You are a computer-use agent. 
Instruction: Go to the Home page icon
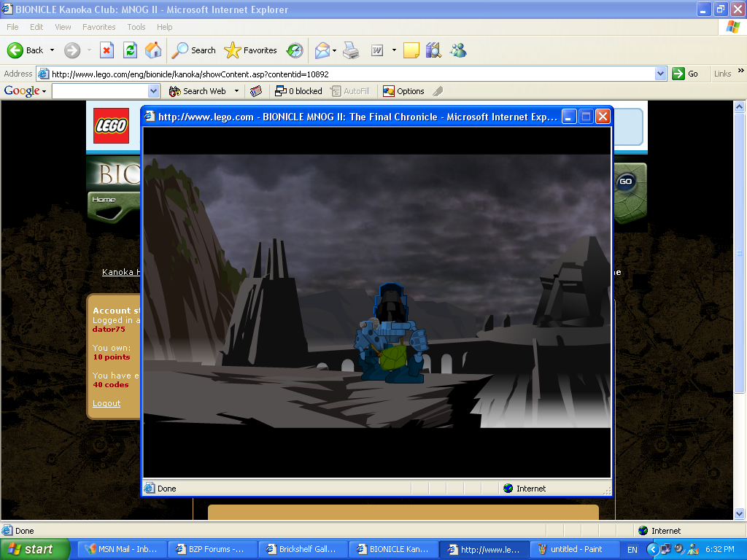153,50
